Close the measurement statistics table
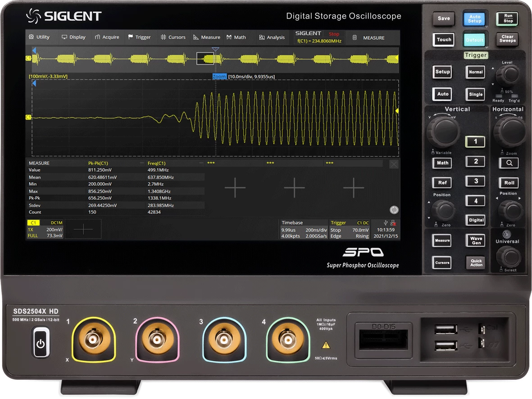532x399 pixels. tap(394, 165)
